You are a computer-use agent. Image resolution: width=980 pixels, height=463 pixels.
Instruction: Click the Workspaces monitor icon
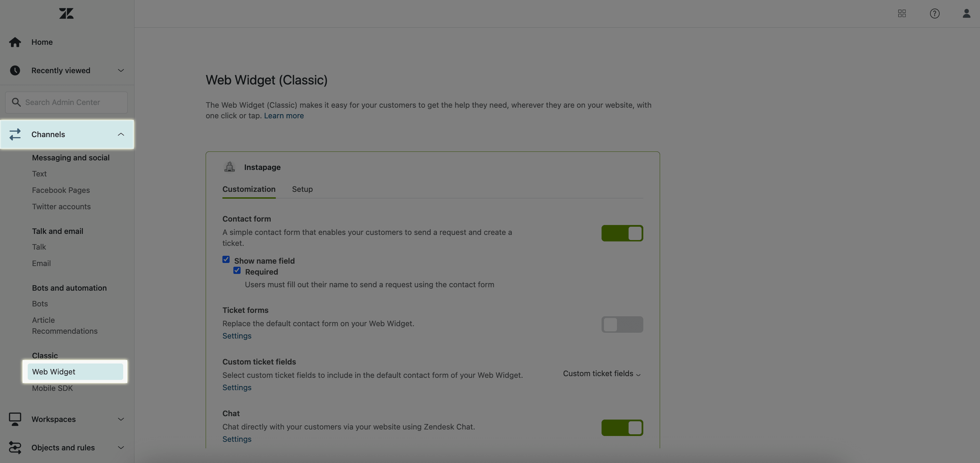15,419
